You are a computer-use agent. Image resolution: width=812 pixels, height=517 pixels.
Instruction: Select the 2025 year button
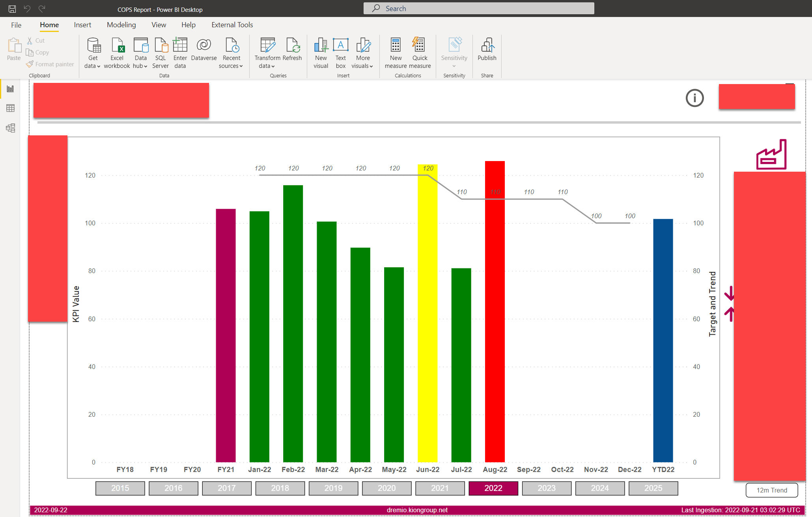(653, 488)
